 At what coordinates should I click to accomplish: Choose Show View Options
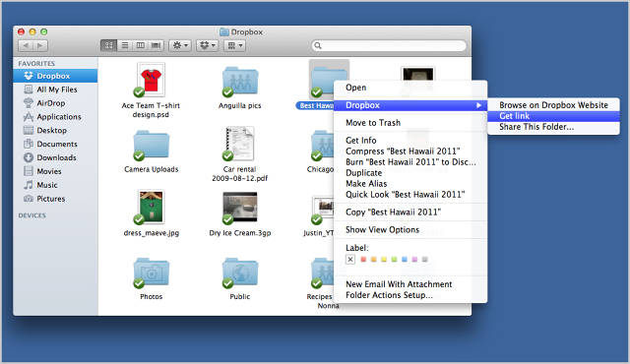[410, 230]
